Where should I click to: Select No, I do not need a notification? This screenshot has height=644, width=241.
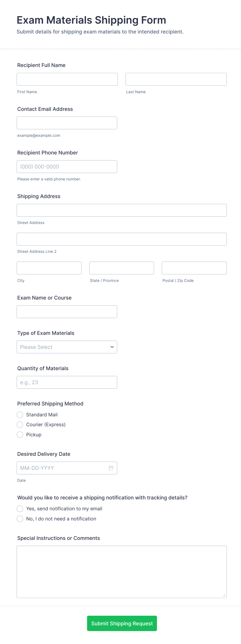20,519
